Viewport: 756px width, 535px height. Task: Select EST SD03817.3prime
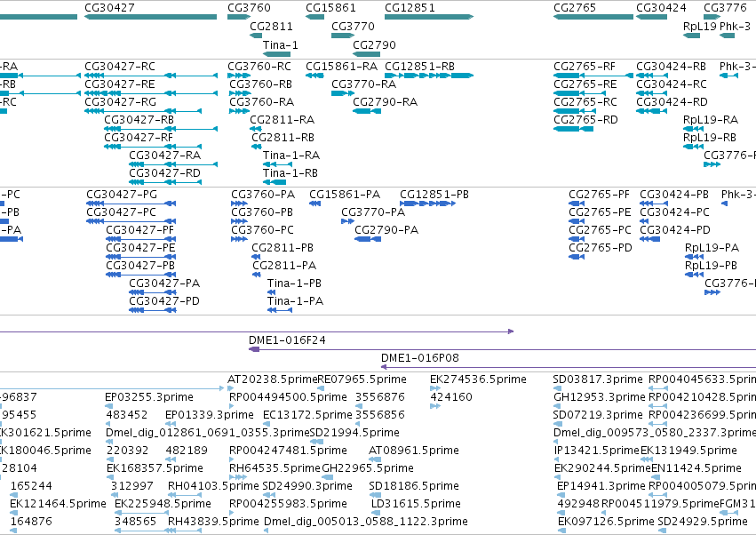coord(598,379)
